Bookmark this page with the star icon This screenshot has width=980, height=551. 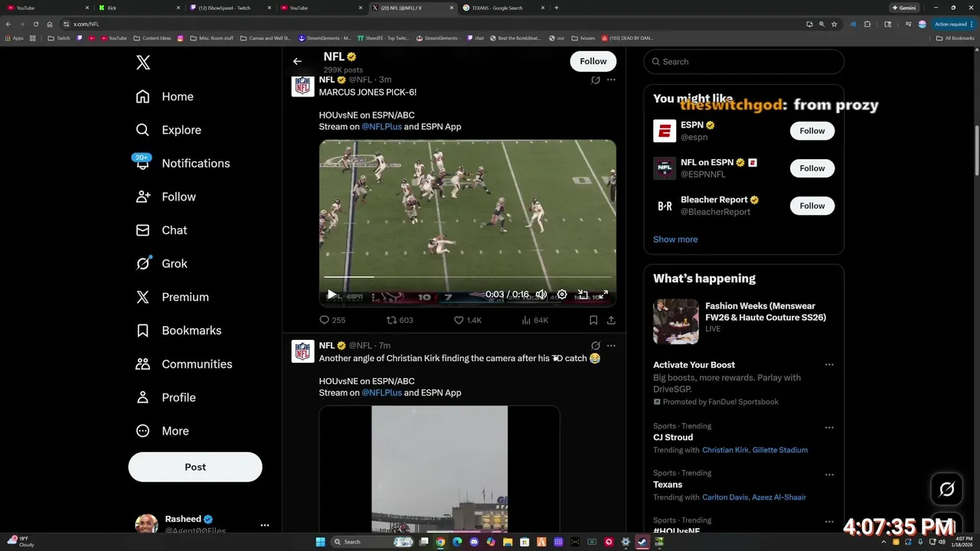(x=835, y=24)
